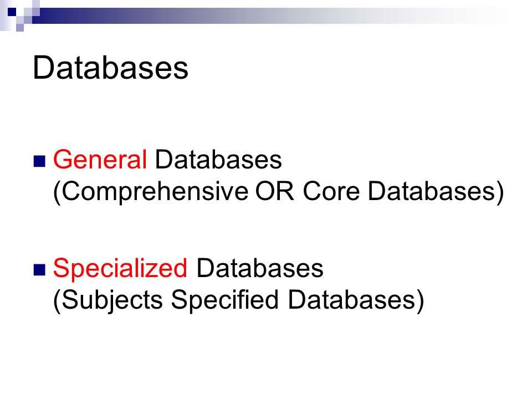
Task: Click the dark navy square in top-left corner
Action: (12, 12)
